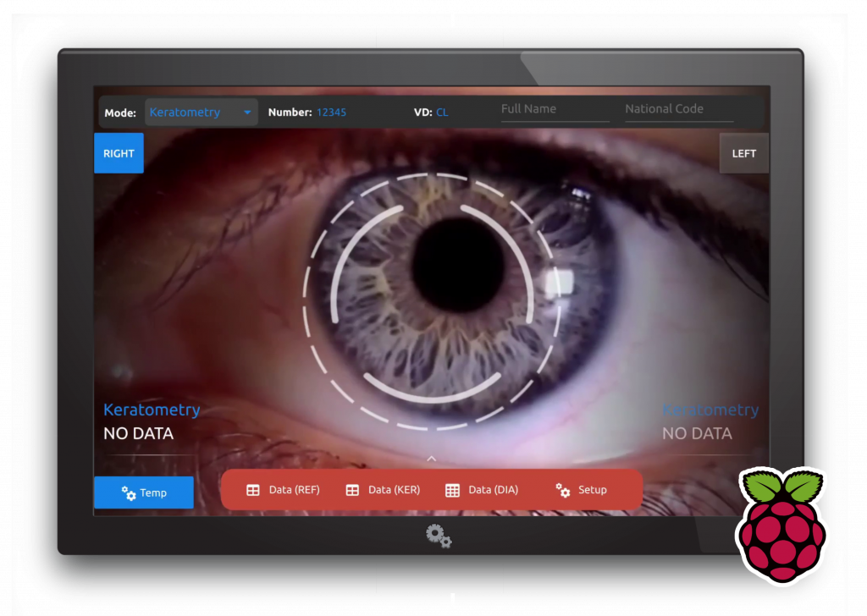Click the Raspberry Pi logo
Viewport: 867px width, 616px height.
[x=783, y=525]
